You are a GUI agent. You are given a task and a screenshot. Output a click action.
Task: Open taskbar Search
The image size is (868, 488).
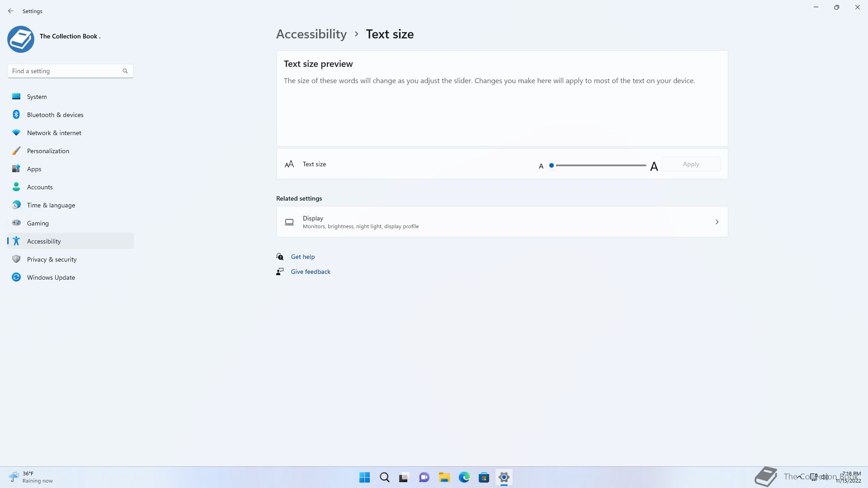pyautogui.click(x=385, y=477)
